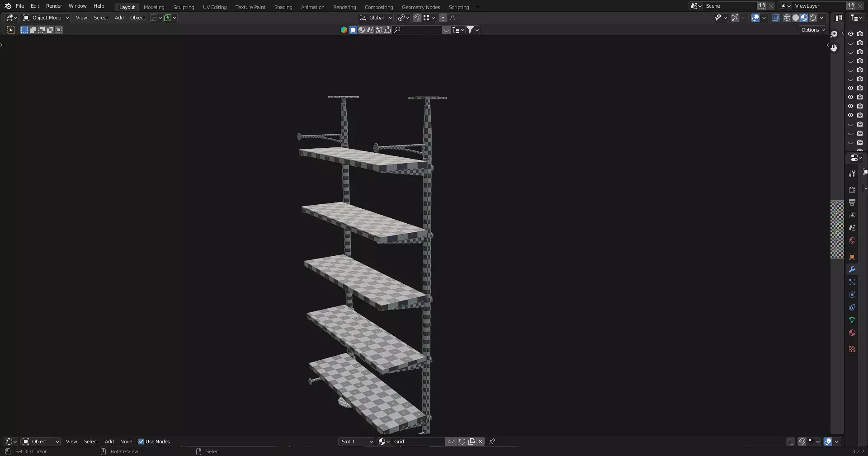
Task: Open the Material properties tab
Action: (852, 333)
